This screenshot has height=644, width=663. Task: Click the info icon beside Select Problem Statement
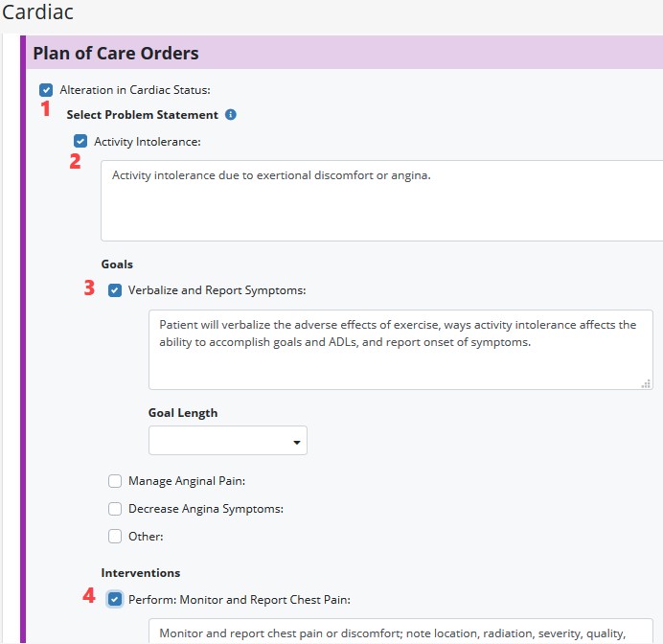pyautogui.click(x=231, y=115)
